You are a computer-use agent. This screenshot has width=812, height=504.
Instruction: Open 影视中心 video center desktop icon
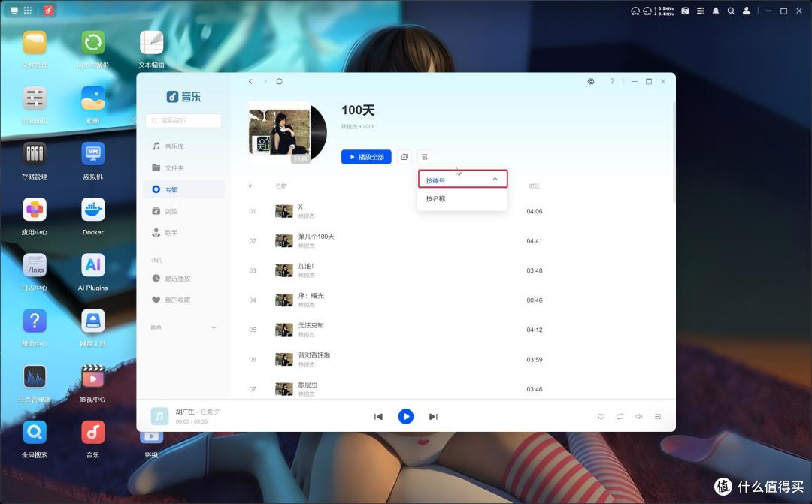coord(92,377)
